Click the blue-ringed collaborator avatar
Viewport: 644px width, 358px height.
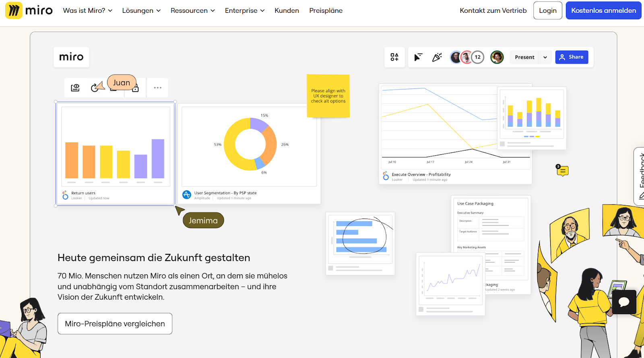point(456,57)
